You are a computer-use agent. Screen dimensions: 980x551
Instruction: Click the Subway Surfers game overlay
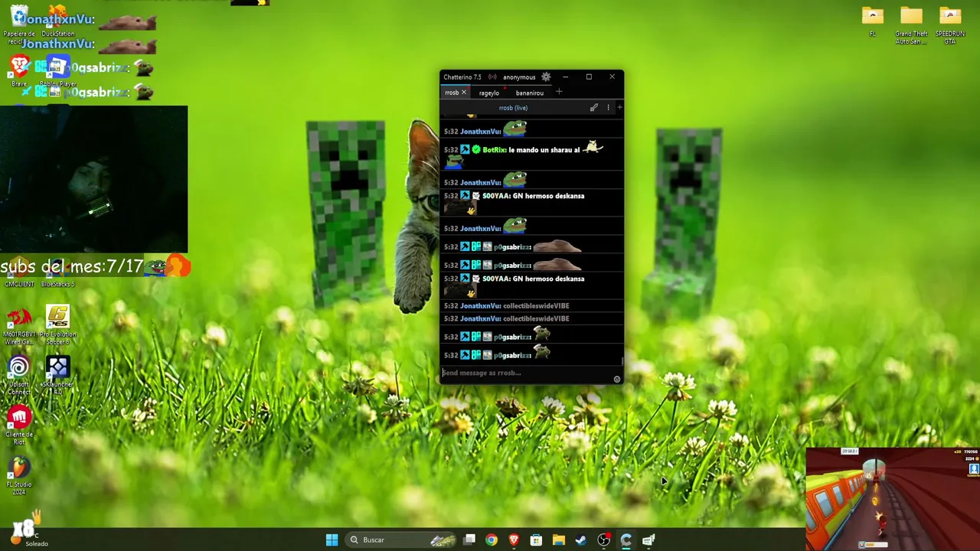893,499
